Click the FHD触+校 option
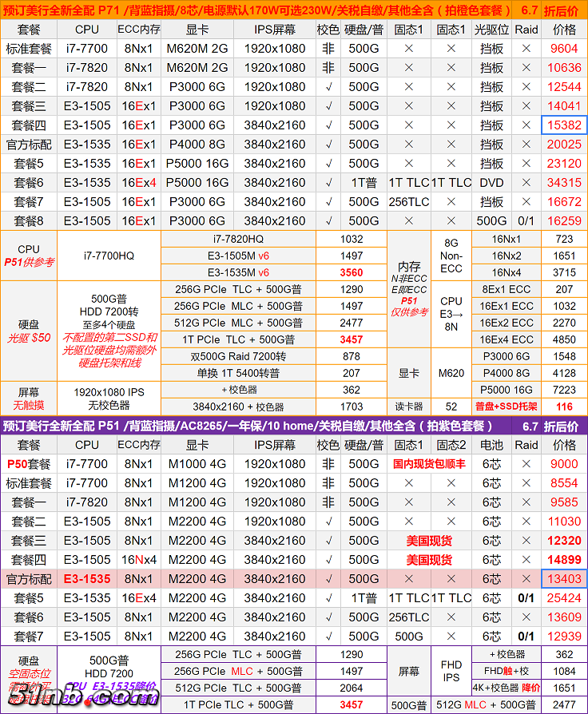588x714 pixels. tap(506, 671)
